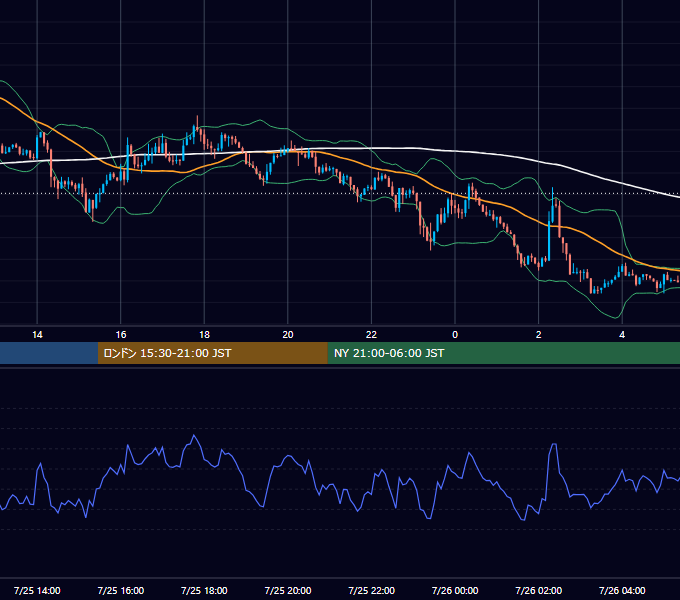This screenshot has width=680, height=600.
Task: Click the ロンドン 15:30-21:00 JST session bar
Action: click(212, 353)
